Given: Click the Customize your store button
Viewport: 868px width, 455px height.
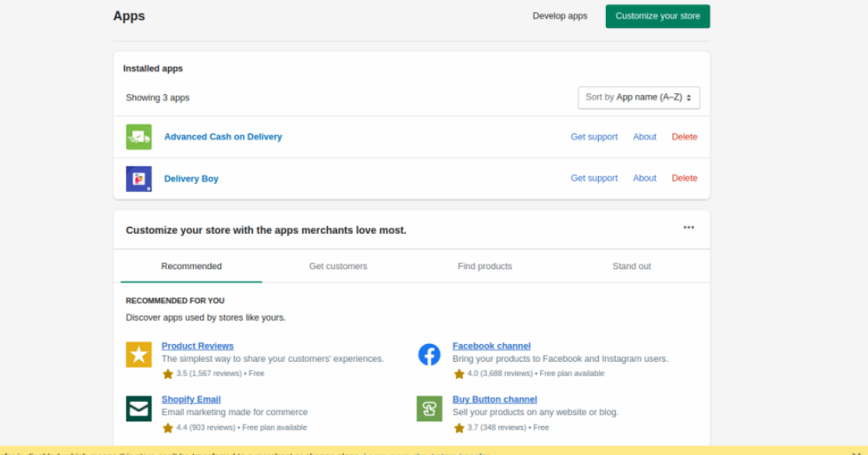Looking at the screenshot, I should pyautogui.click(x=657, y=16).
